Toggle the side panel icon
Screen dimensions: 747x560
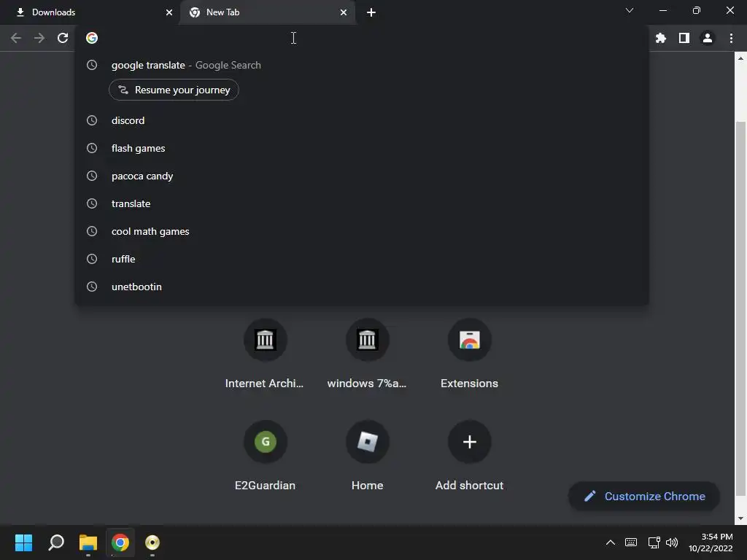pos(684,38)
